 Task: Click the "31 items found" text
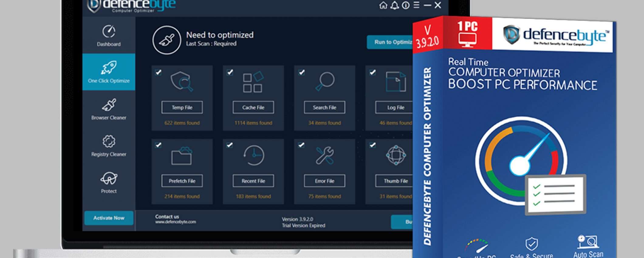click(x=396, y=197)
